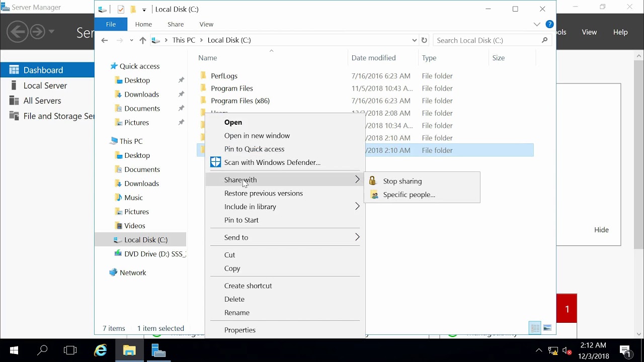Click This PC in the address bar
The width and height of the screenshot is (644, 362).
click(184, 40)
